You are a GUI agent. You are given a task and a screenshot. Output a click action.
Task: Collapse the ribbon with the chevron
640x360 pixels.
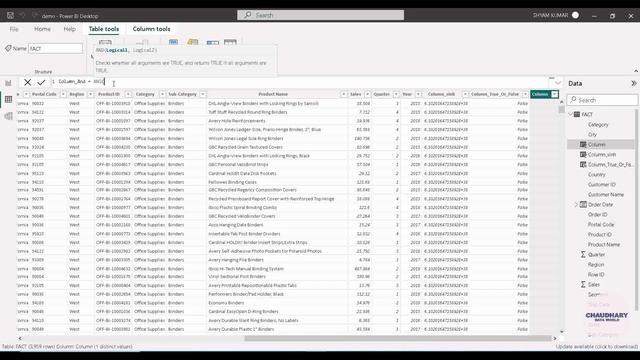pos(636,71)
